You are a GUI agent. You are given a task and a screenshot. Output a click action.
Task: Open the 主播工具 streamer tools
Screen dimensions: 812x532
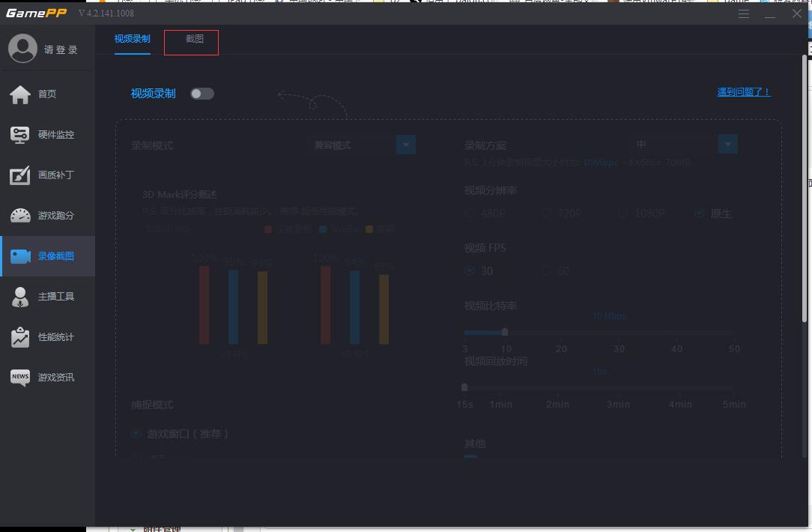coord(47,297)
